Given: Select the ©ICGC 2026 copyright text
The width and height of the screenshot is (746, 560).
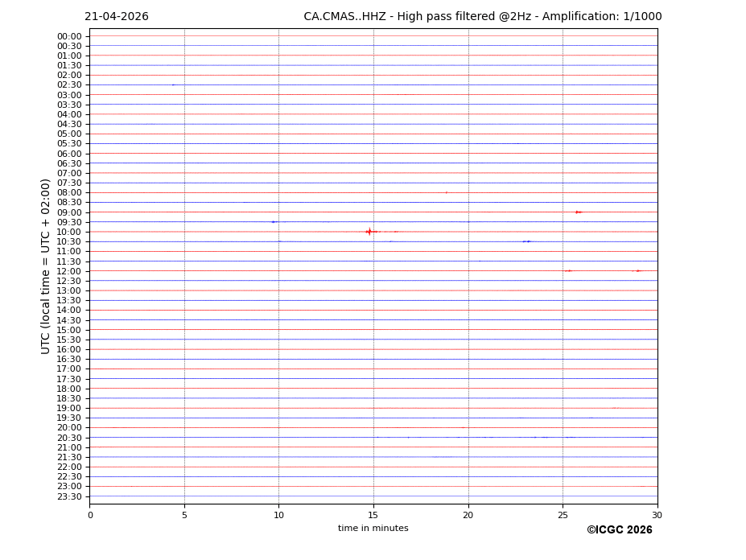Looking at the screenshot, I should coord(619,530).
